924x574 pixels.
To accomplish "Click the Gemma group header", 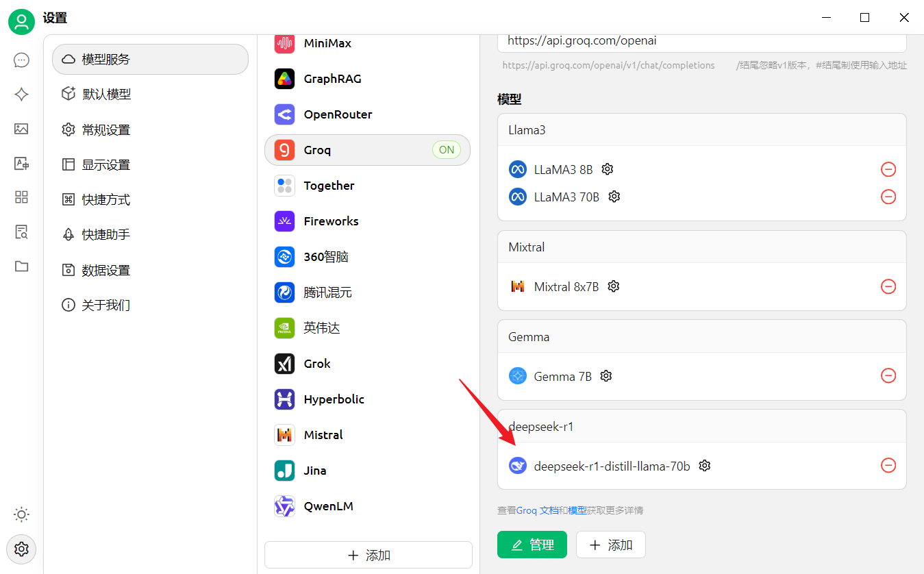I will [x=702, y=337].
